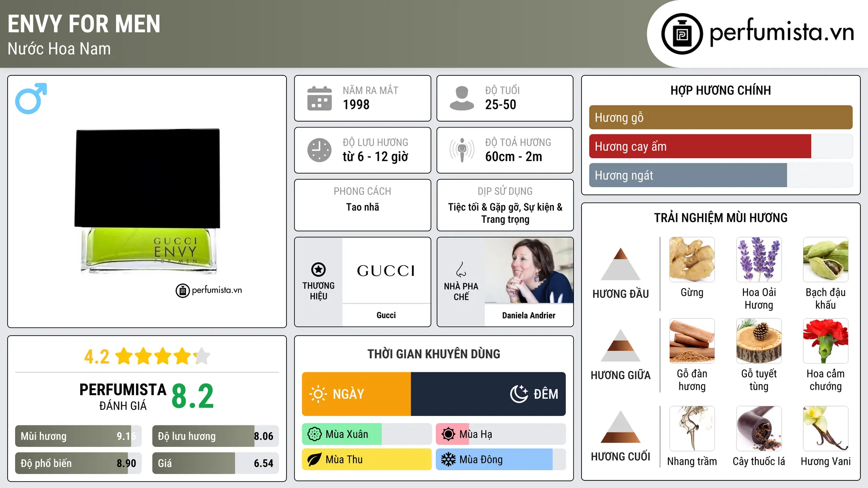The width and height of the screenshot is (868, 488).
Task: Click the Hương giữa pyramid icon
Action: coord(620,345)
